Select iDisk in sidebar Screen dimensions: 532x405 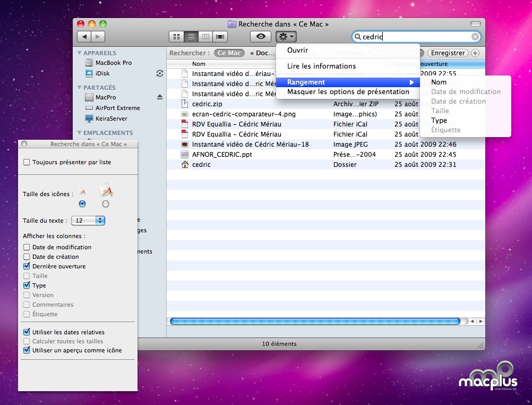point(102,73)
